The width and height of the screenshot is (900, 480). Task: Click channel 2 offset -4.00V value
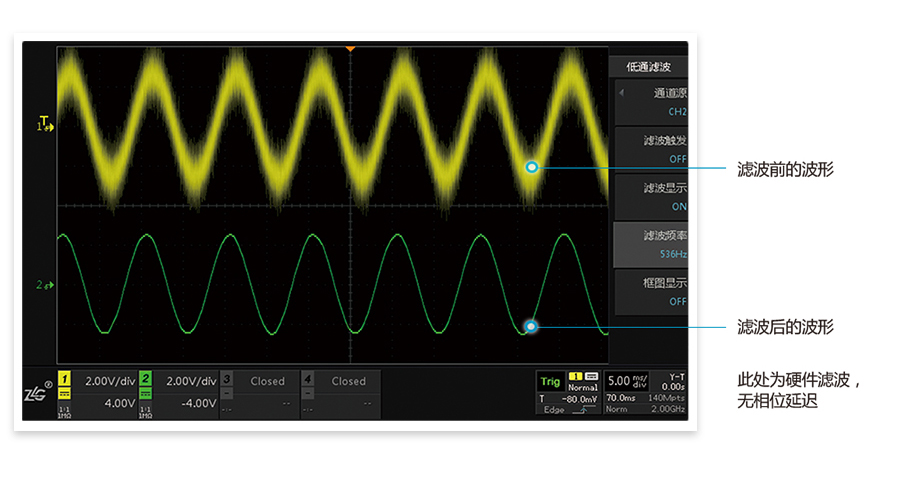(199, 404)
